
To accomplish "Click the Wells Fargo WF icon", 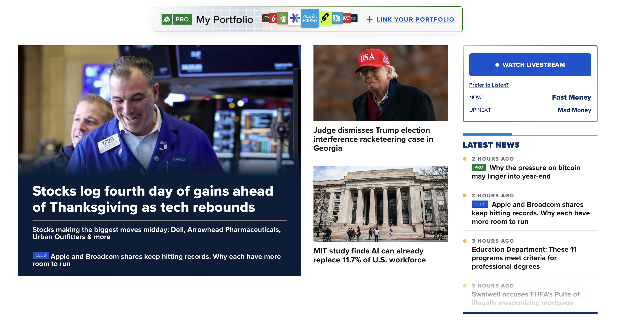I will click(x=346, y=18).
